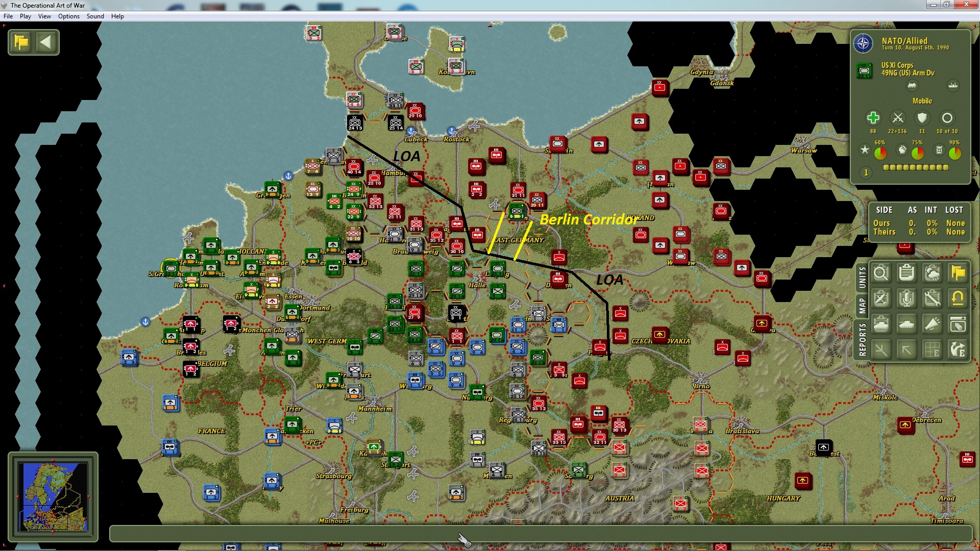This screenshot has width=980, height=551.
Task: Click the branching path icon
Action: click(x=881, y=350)
